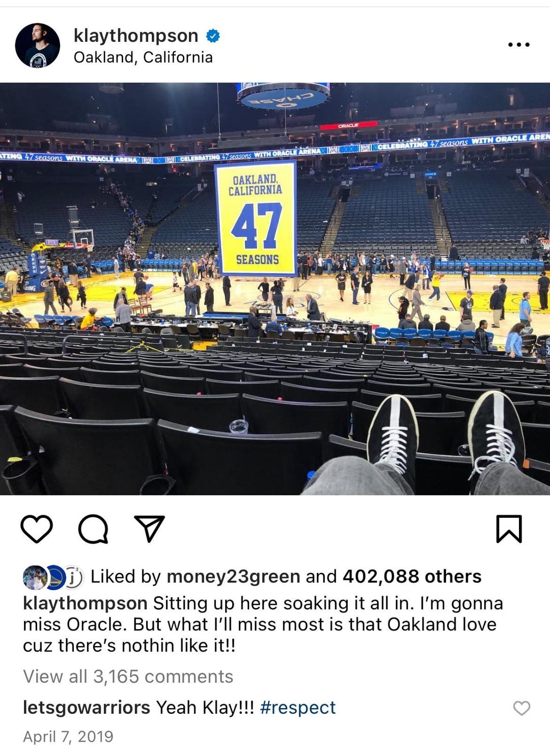Tap the April 7, 2019 post date
550x756 pixels.
tap(68, 737)
